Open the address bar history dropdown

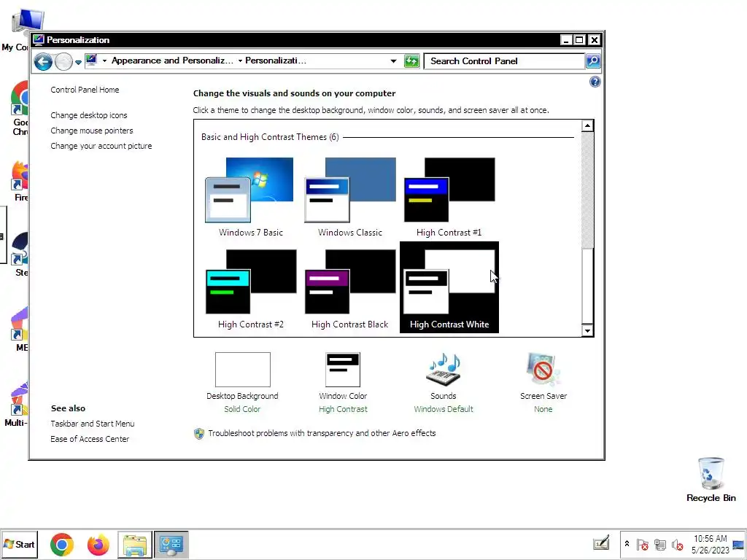click(393, 61)
